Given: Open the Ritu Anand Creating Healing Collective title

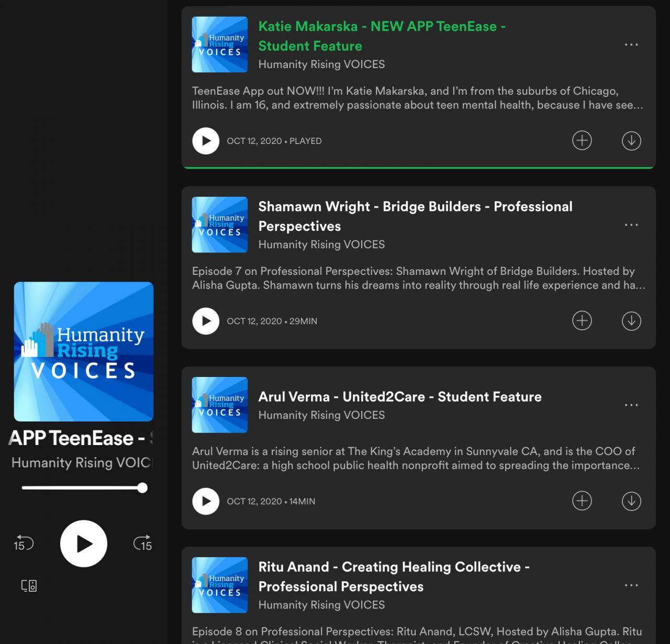Looking at the screenshot, I should pyautogui.click(x=394, y=576).
